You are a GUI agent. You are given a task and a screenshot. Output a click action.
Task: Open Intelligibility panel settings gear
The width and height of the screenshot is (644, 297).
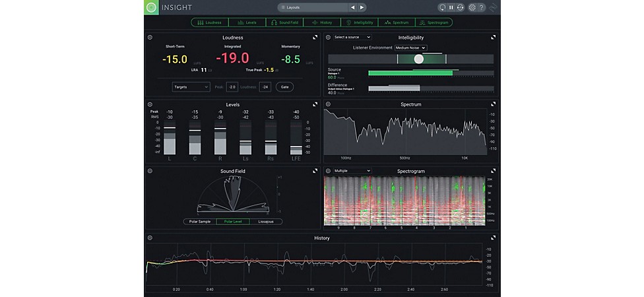[328, 38]
